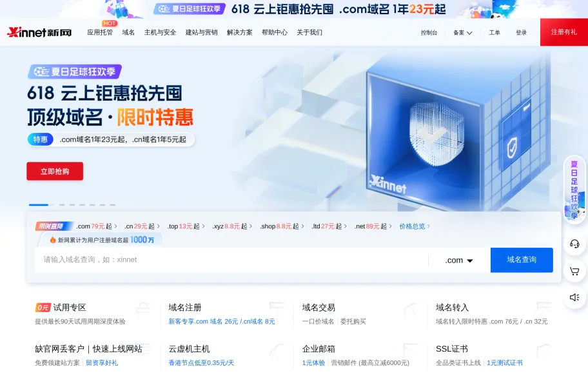Viewport: 588px width, 387px height.
Task: Open .net 89元起 price link
Action: [x=373, y=226]
